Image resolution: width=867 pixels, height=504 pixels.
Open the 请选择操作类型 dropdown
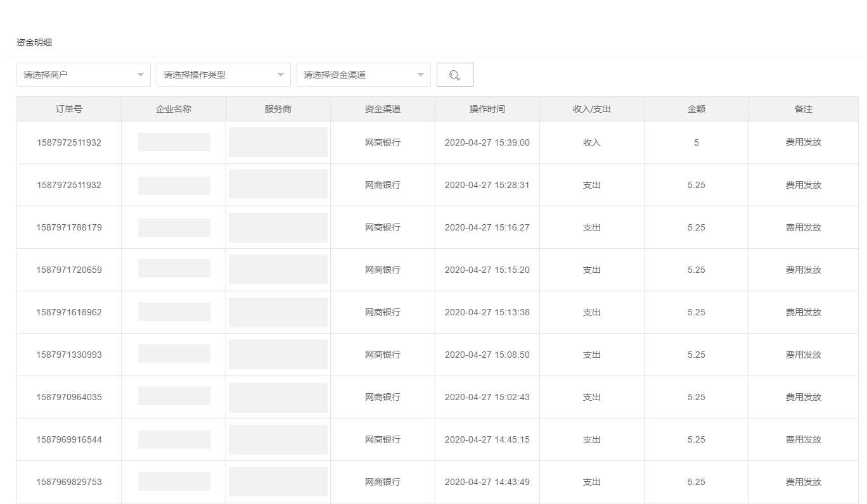click(x=224, y=75)
